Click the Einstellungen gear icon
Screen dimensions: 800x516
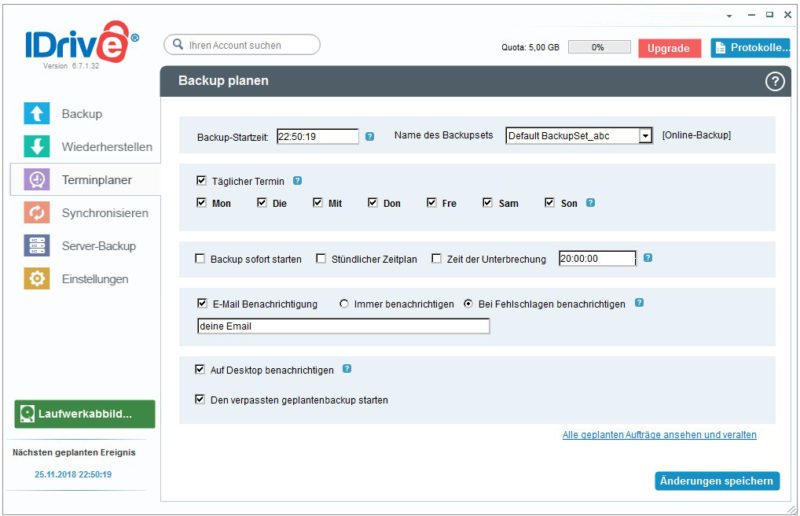[x=37, y=279]
